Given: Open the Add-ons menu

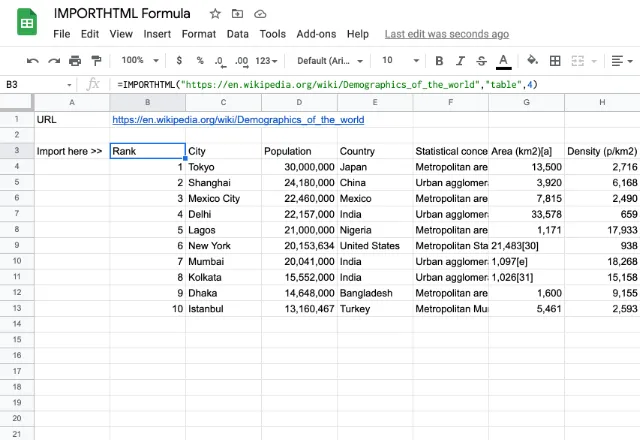Looking at the screenshot, I should 316,34.
